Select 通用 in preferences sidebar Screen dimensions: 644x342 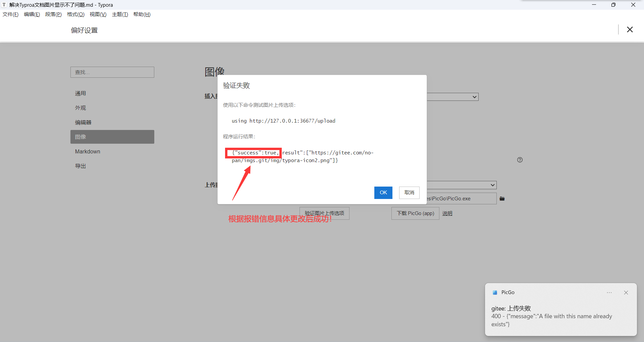pos(112,93)
